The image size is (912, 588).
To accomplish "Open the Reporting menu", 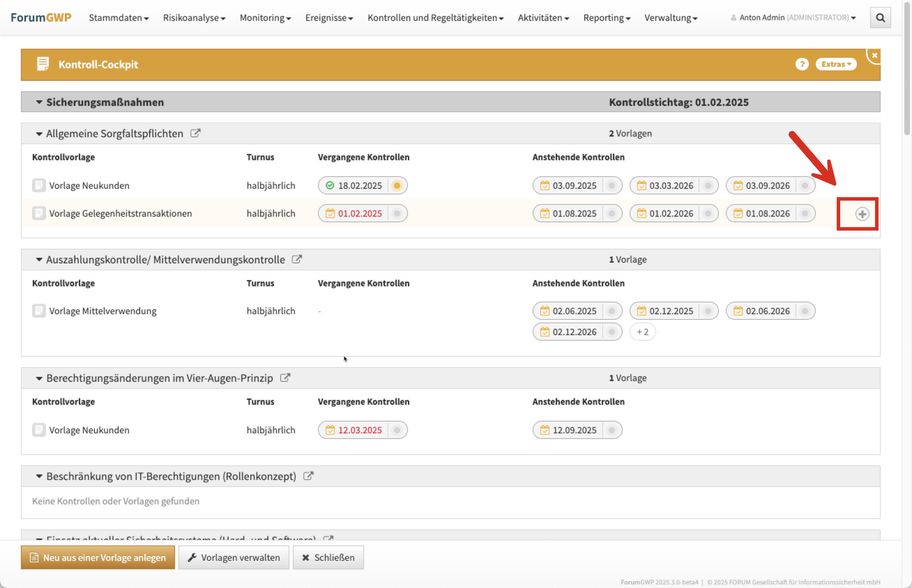I will click(x=606, y=17).
